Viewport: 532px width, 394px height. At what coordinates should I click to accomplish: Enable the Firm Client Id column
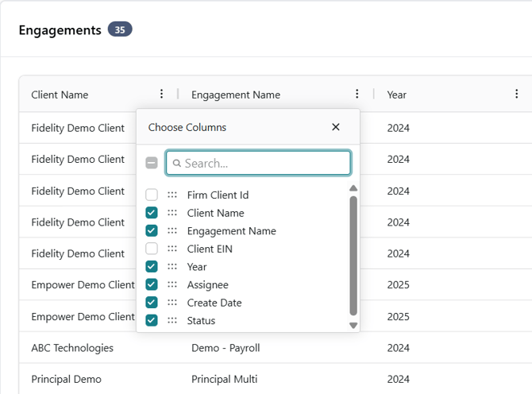pos(152,195)
